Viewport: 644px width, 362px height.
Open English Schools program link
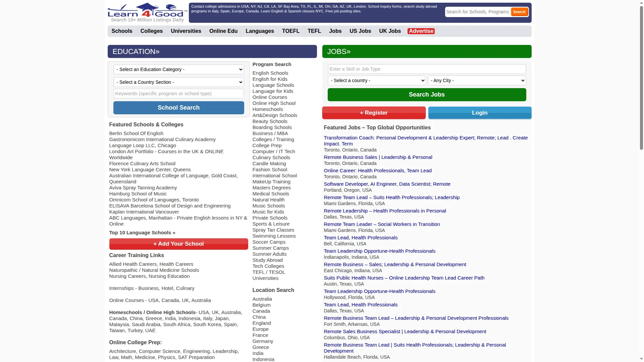tap(270, 73)
